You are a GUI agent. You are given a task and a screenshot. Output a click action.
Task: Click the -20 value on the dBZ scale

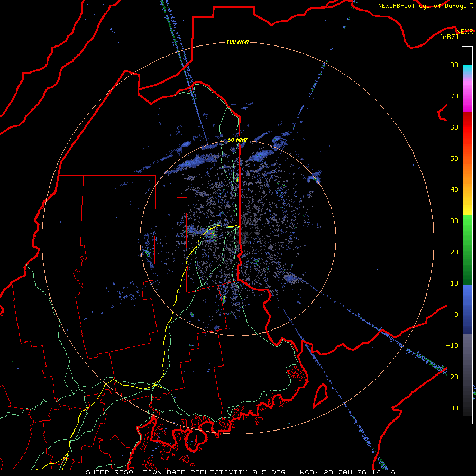(452, 377)
